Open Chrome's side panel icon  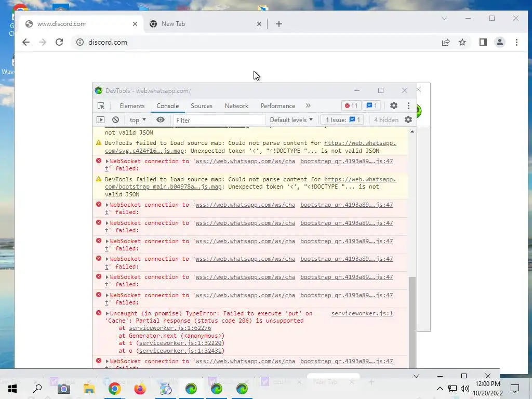(x=483, y=42)
